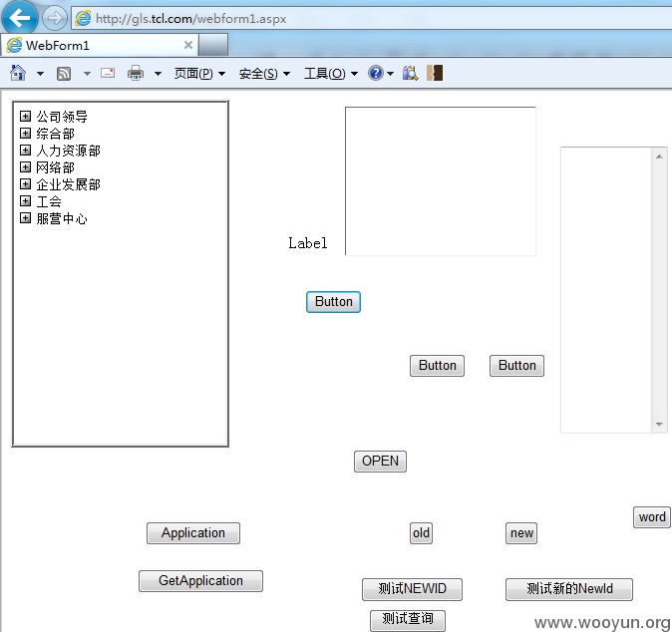This screenshot has width=672, height=632.
Task: Click the left Button of the middle pair
Action: tap(437, 366)
